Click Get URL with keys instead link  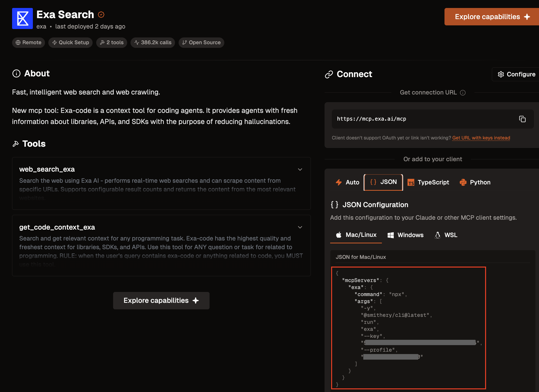click(481, 138)
